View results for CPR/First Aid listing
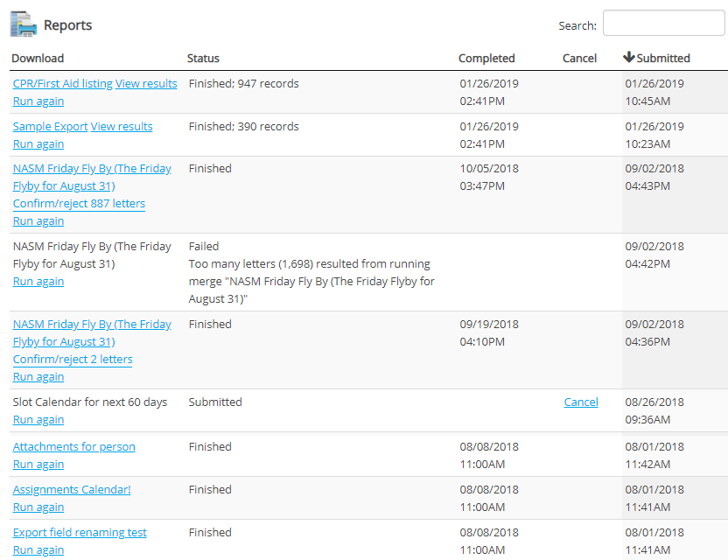Image resolution: width=728 pixels, height=560 pixels. tap(146, 84)
